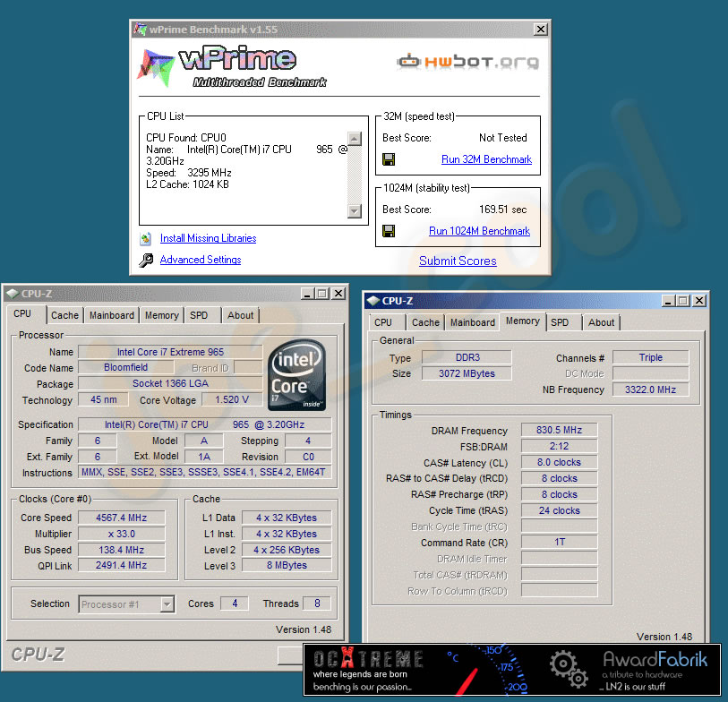
Task: Click Command Rate 1T field
Action: click(559, 543)
